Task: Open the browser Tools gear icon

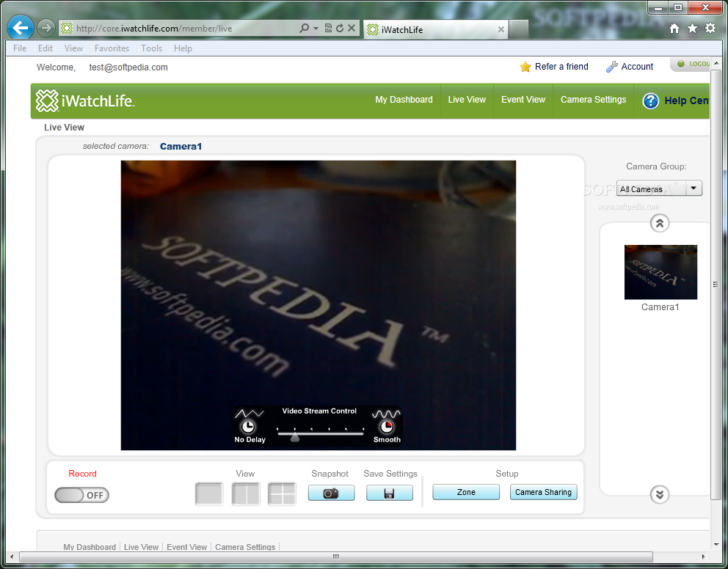Action: click(710, 29)
